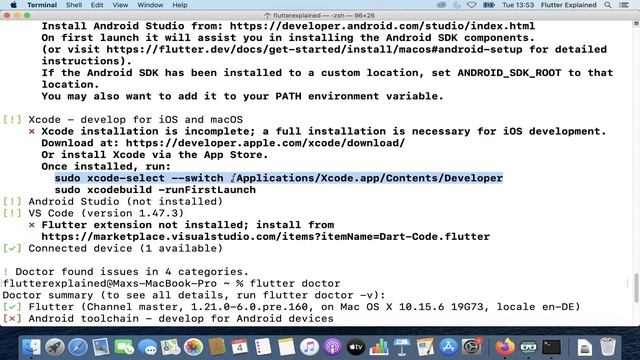Viewport: 640px width, 360px height.
Task: Click Terminal window title 'flutterexplained — -zsh'
Action: [x=324, y=16]
